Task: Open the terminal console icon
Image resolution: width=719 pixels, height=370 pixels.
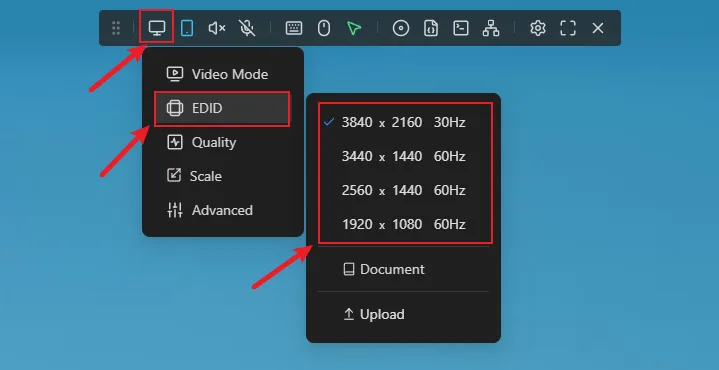Action: [461, 28]
